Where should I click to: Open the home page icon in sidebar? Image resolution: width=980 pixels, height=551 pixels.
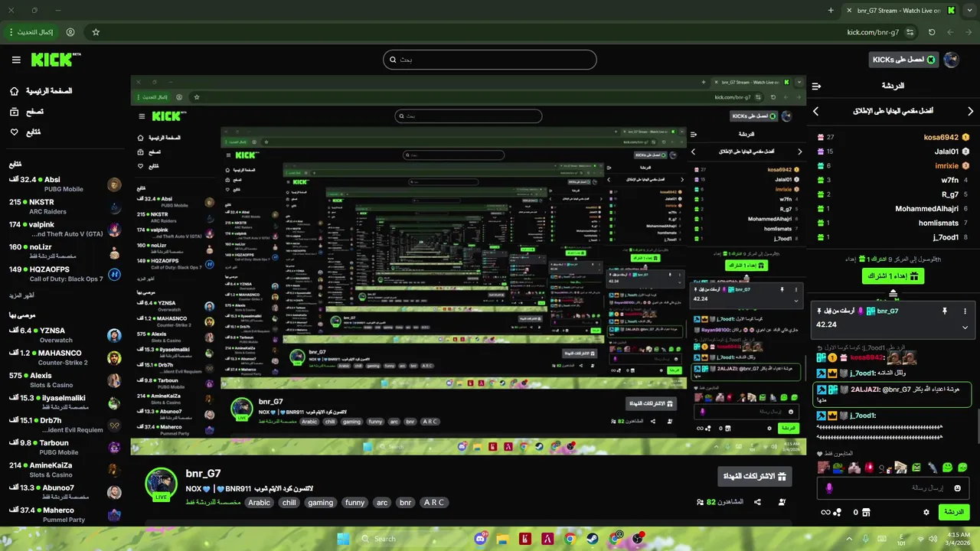pyautogui.click(x=15, y=91)
